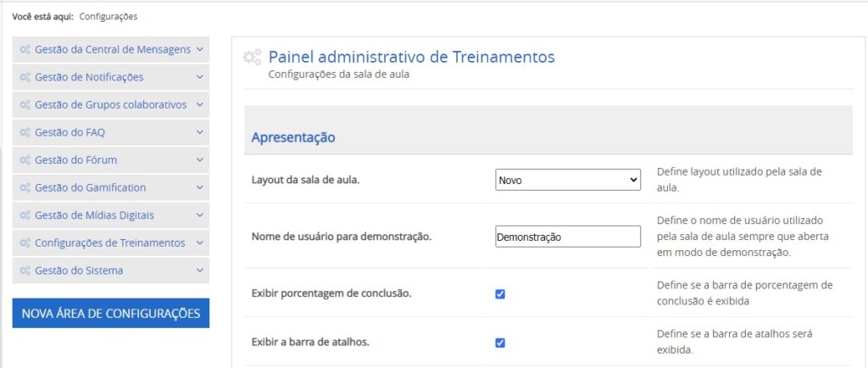The image size is (868, 368).
Task: Click the Configurações breadcrumb link
Action: click(x=108, y=16)
